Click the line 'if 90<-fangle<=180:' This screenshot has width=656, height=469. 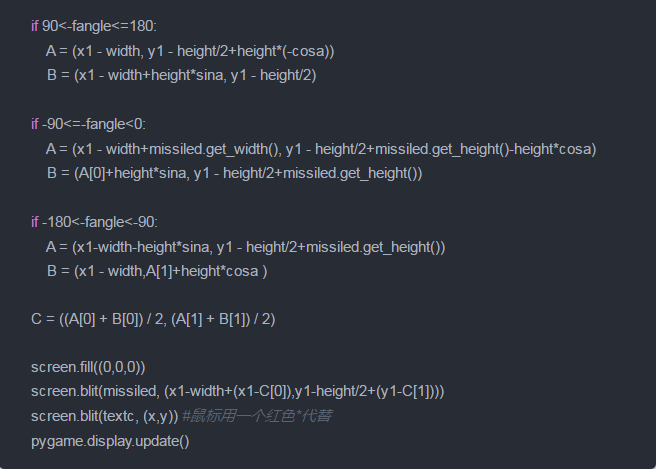[94, 25]
